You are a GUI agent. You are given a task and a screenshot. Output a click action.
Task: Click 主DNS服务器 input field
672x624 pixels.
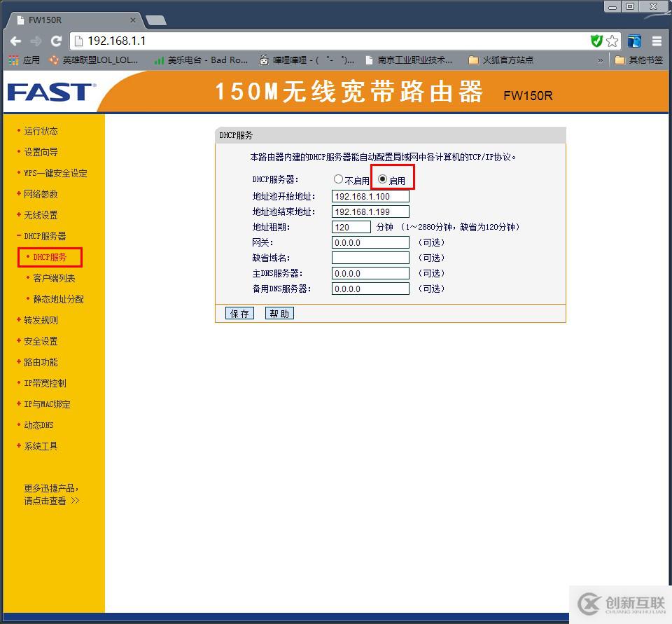point(371,274)
